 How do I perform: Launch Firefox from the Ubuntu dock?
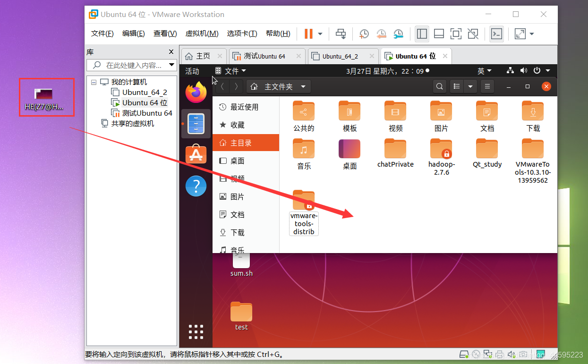(196, 92)
